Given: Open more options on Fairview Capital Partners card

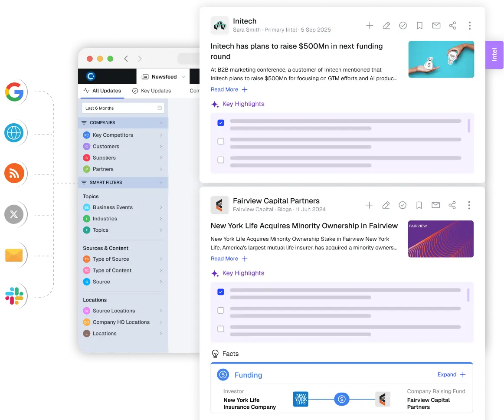Looking at the screenshot, I should [469, 205].
